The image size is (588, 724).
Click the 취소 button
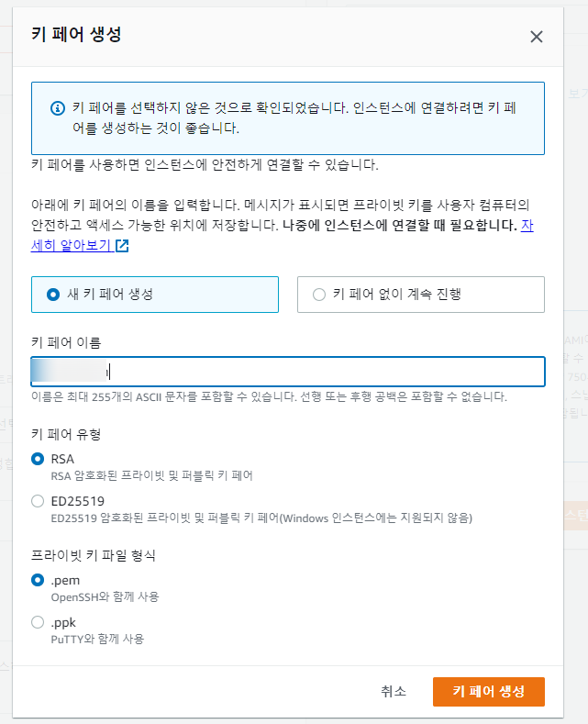point(394,691)
